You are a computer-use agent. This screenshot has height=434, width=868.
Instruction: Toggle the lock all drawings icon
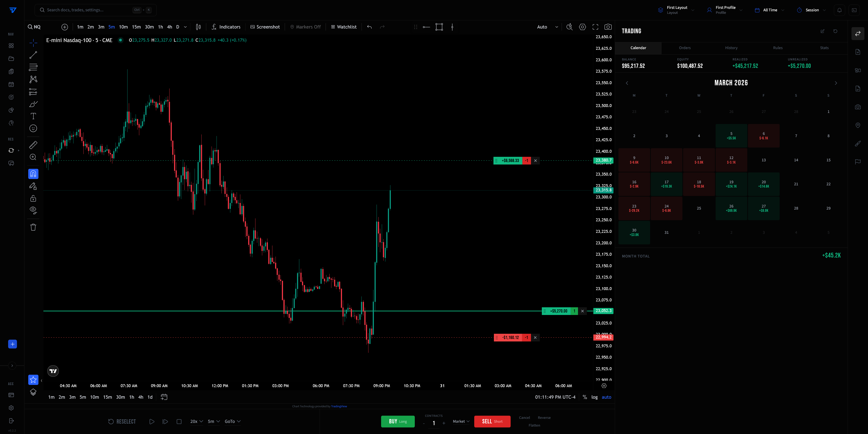tap(33, 198)
